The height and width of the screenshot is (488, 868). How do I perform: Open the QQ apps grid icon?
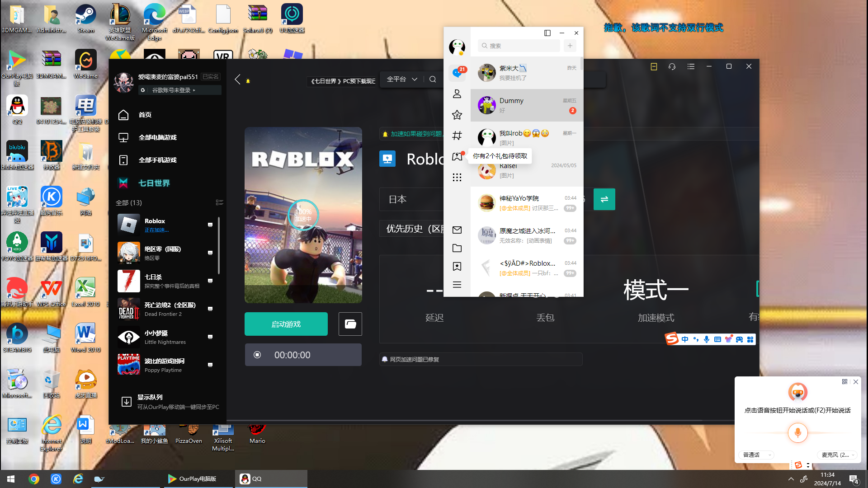click(457, 177)
